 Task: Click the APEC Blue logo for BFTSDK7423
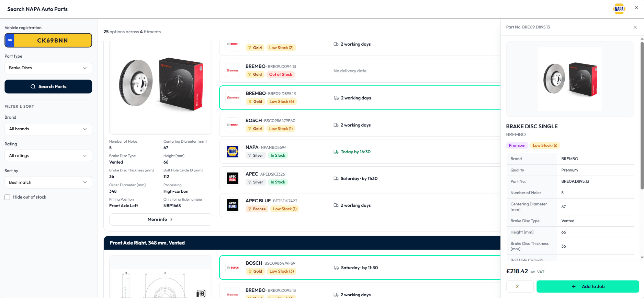233,205
